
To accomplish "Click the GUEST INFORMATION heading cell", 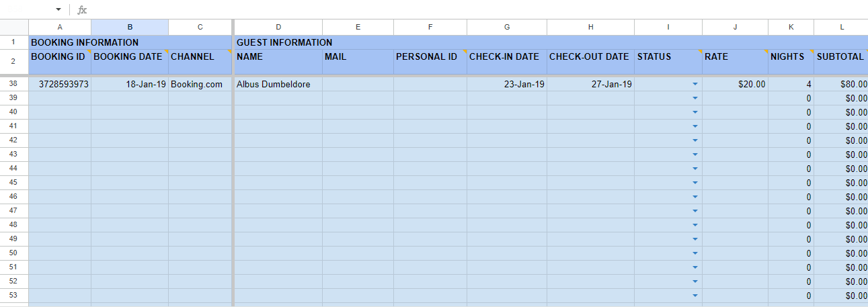I will click(551, 42).
